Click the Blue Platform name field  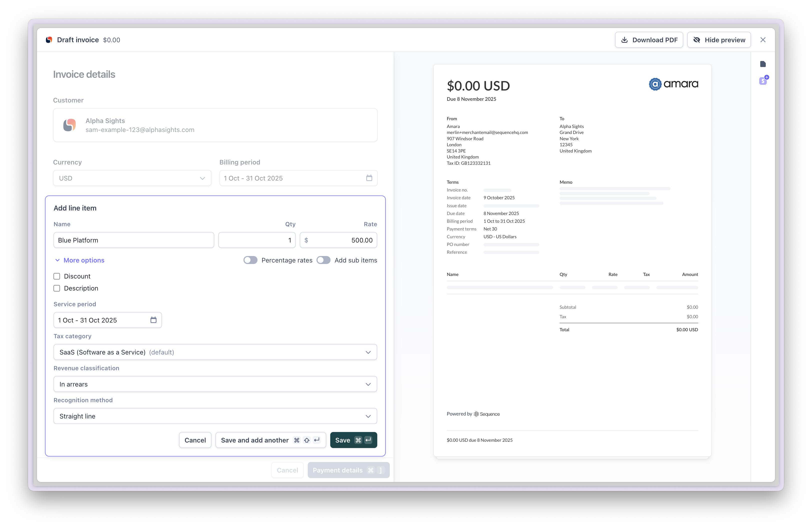pos(133,240)
